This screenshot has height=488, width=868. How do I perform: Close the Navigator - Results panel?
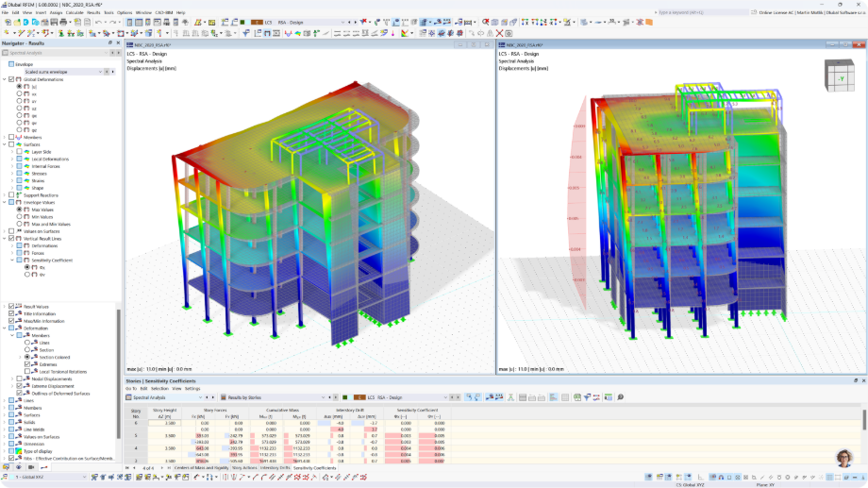(x=117, y=42)
